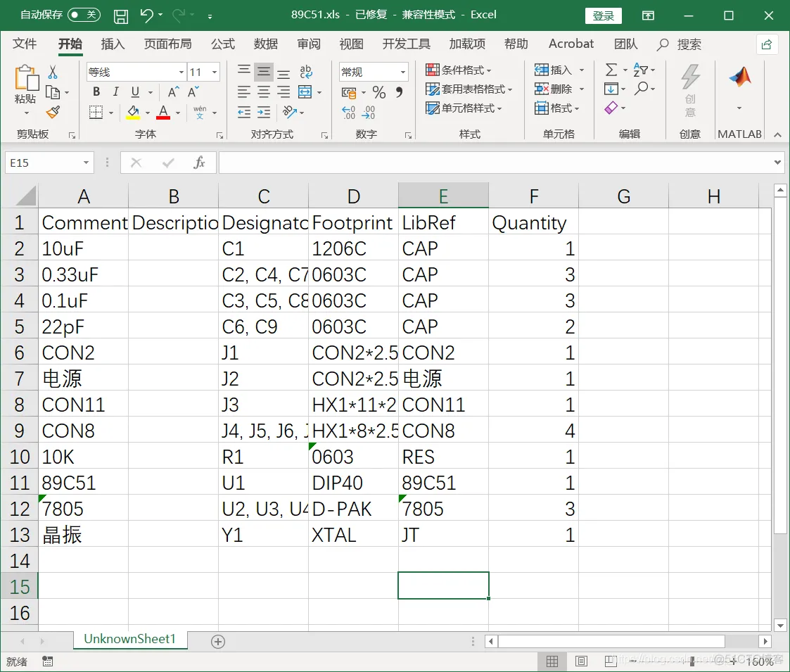Increase the indent level
Image resolution: width=790 pixels, height=672 pixels.
pos(264,112)
